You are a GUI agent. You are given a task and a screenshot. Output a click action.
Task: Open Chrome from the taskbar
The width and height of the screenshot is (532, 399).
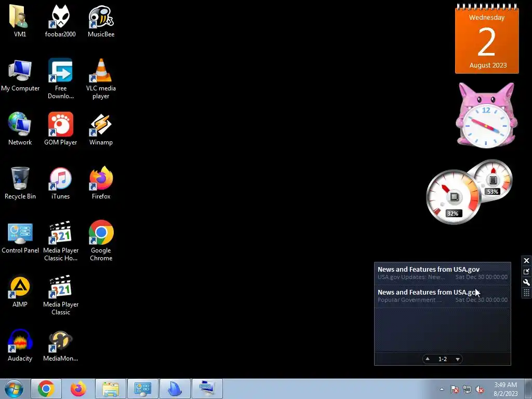(x=46, y=389)
